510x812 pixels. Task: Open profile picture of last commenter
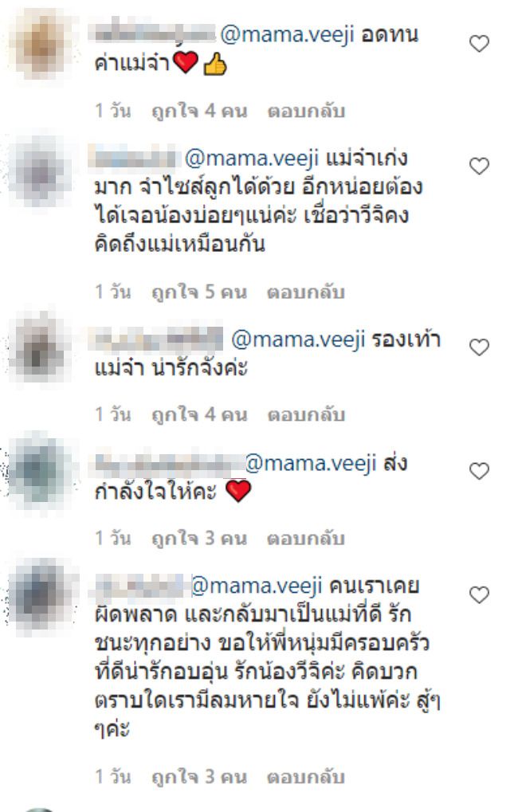(41, 595)
